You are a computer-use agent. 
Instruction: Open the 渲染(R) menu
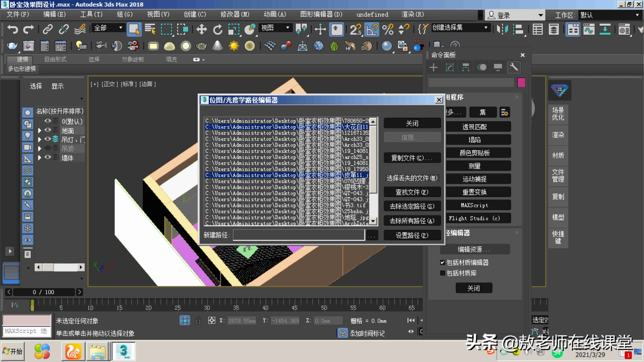413,14
